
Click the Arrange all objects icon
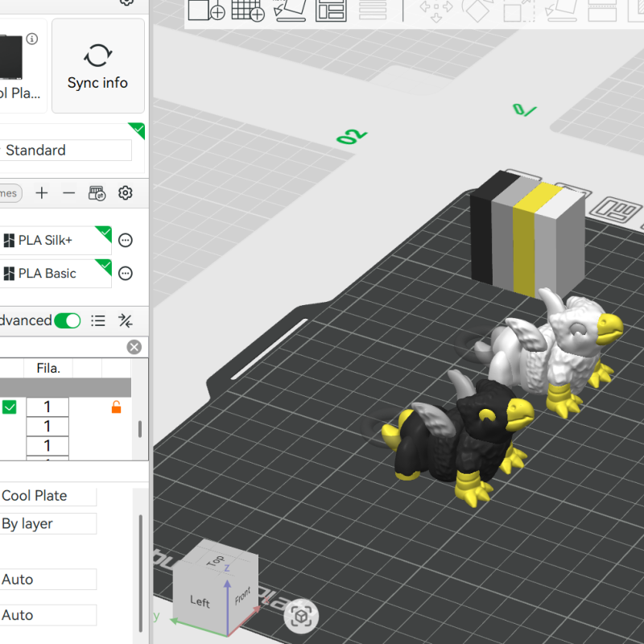(x=332, y=10)
